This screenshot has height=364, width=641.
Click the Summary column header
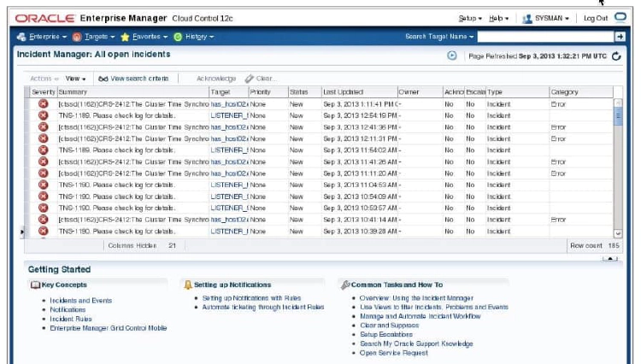click(x=132, y=92)
